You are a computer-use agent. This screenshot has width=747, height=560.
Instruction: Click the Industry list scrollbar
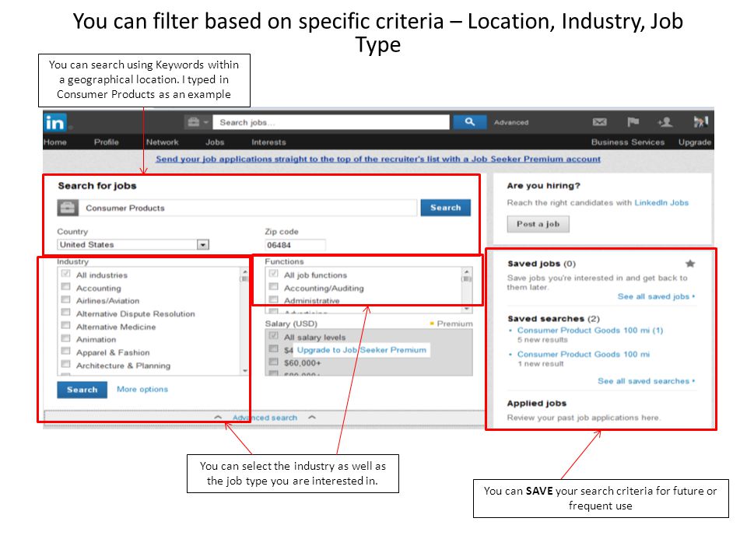click(x=245, y=321)
